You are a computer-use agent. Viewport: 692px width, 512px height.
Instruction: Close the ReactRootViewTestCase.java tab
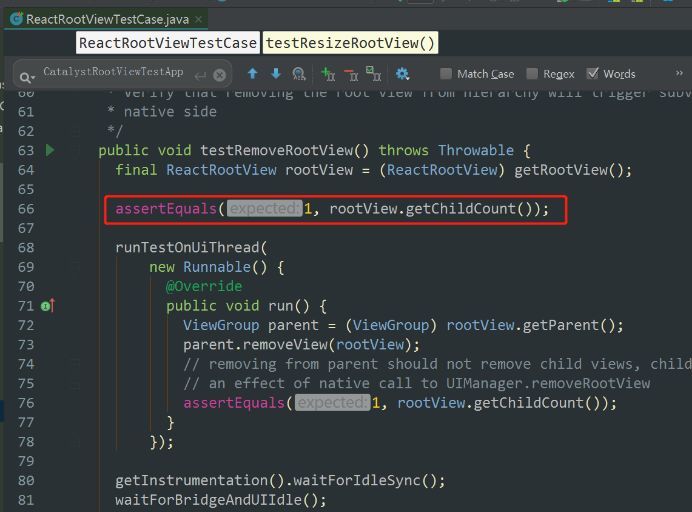pyautogui.click(x=199, y=19)
